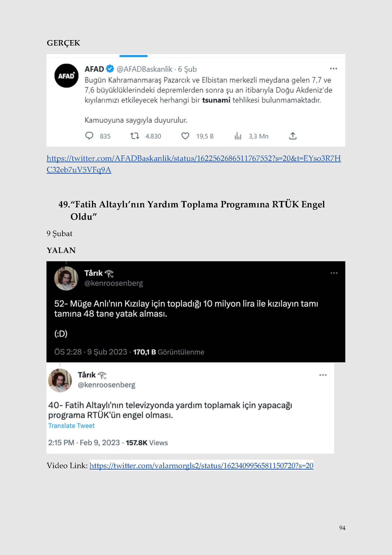The width and height of the screenshot is (392, 555).
Task: Open view analytics icon showing 3,3 Mn
Action: coord(238,136)
